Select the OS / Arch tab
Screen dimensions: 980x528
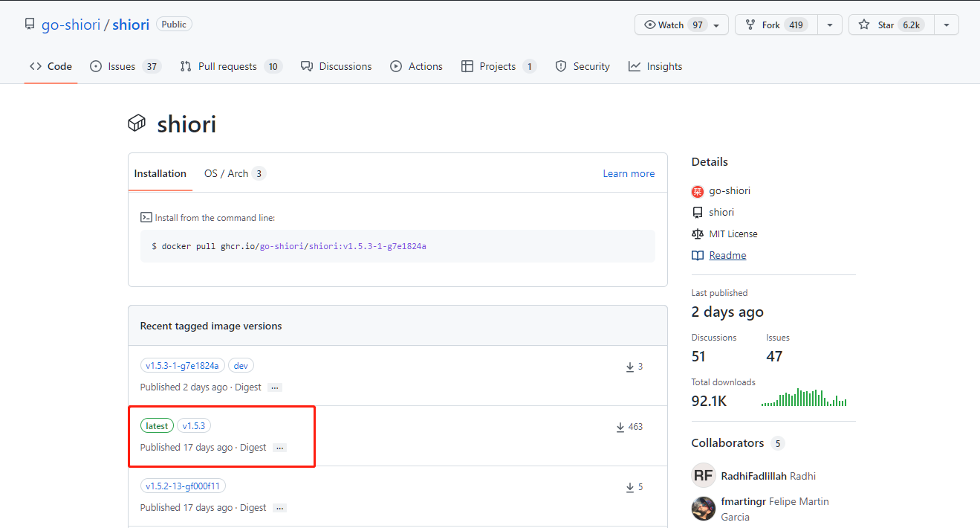235,173
